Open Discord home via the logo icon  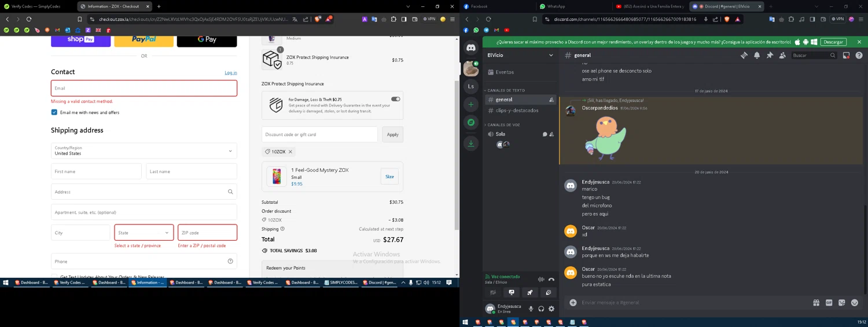[x=471, y=48]
